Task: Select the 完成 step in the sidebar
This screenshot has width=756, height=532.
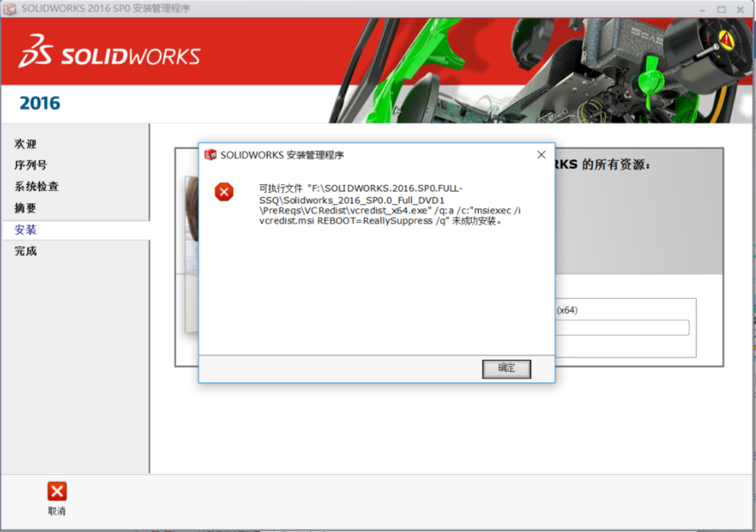Action: coord(25,251)
